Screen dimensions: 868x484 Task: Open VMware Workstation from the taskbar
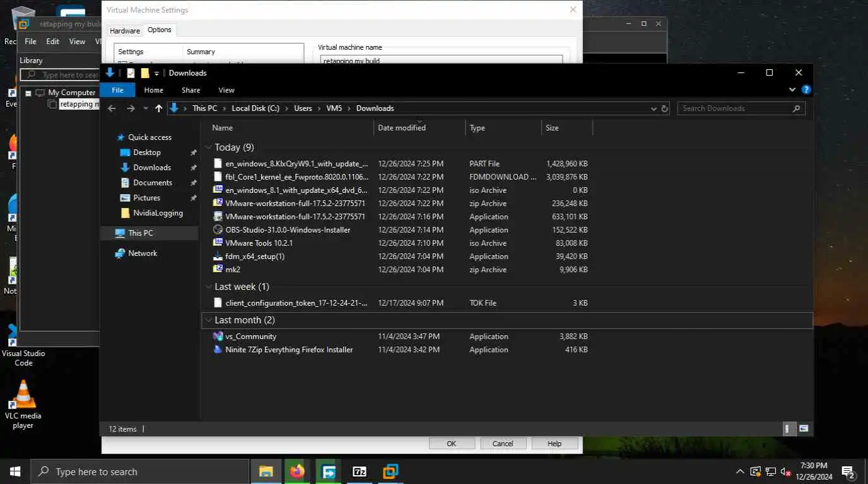tap(390, 471)
